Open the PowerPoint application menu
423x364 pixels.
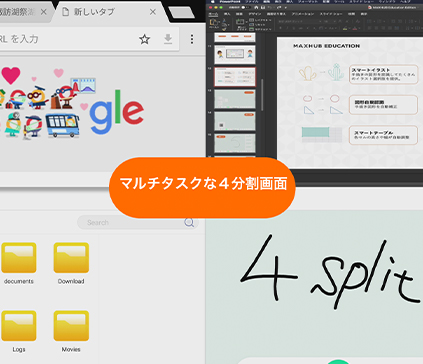coord(230,2)
